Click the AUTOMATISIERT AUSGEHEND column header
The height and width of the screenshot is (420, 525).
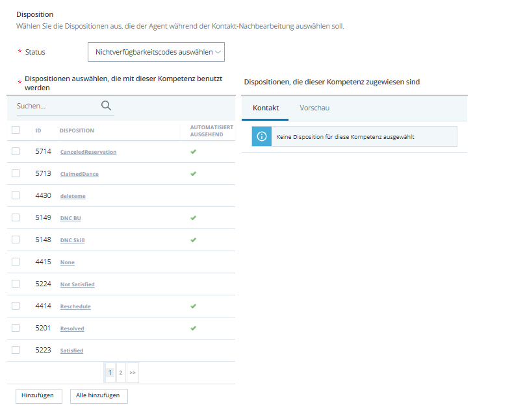212,130
